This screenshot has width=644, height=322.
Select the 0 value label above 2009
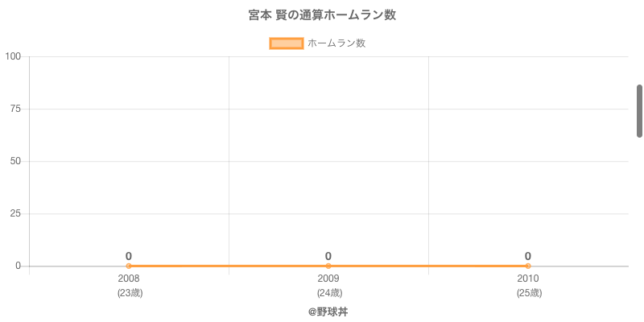point(328,256)
